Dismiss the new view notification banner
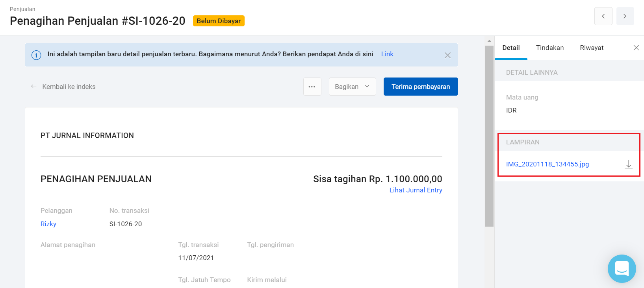This screenshot has width=644, height=288. pos(447,55)
